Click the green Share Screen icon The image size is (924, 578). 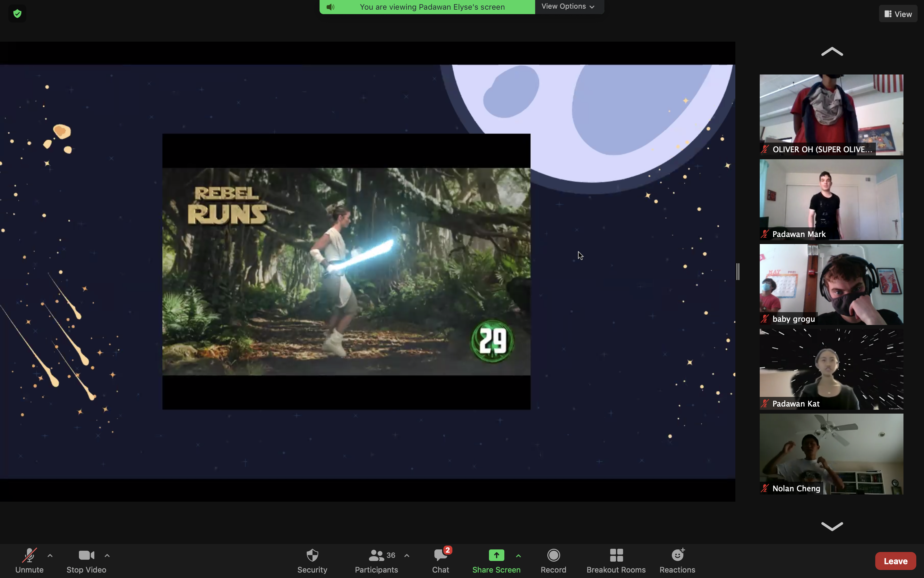point(496,555)
